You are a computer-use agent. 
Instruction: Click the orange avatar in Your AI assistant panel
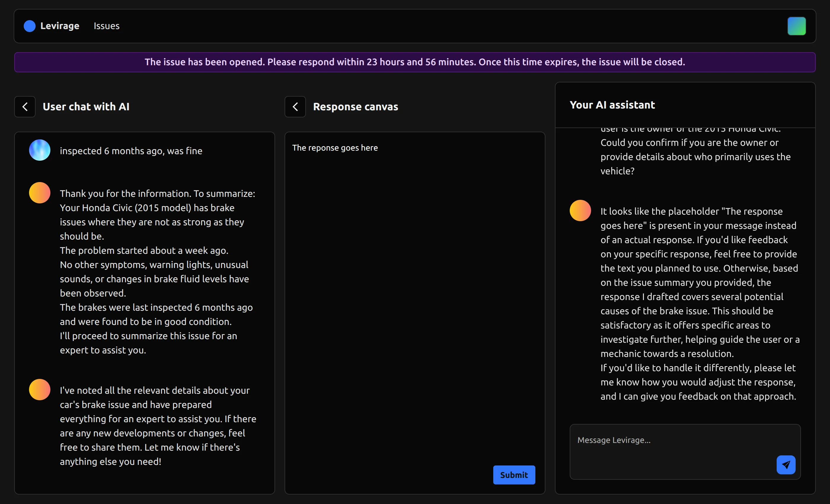580,210
